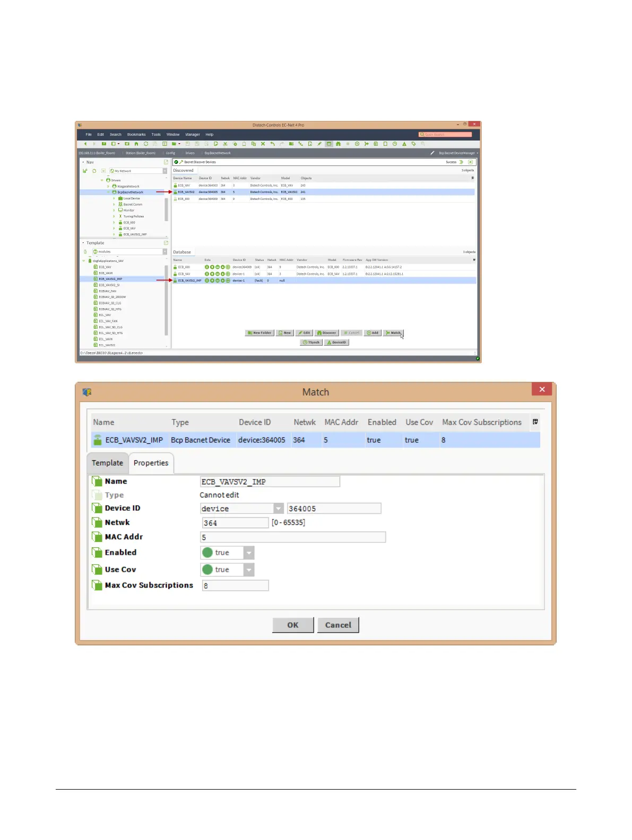Open the Bcp Bacnet Device Manager view dropdown
The width and height of the screenshot is (632, 840).
[x=458, y=153]
